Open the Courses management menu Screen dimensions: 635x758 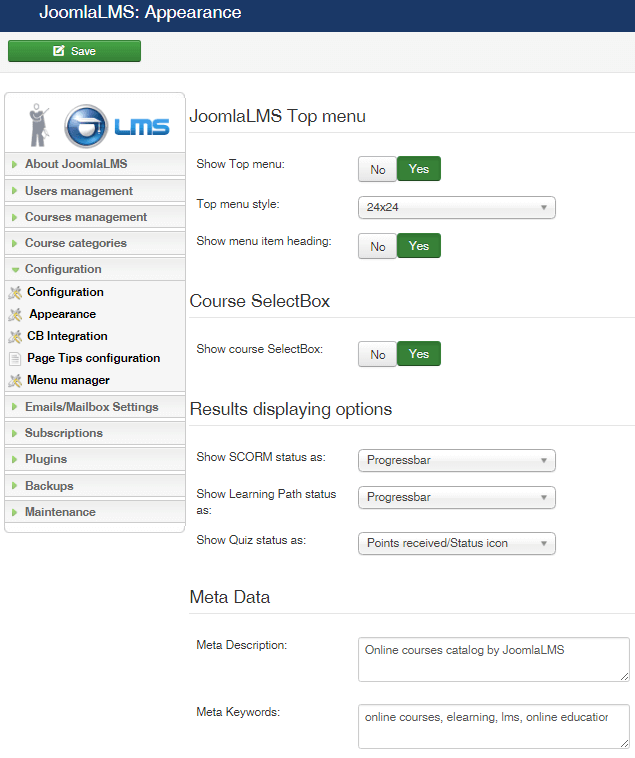click(95, 217)
